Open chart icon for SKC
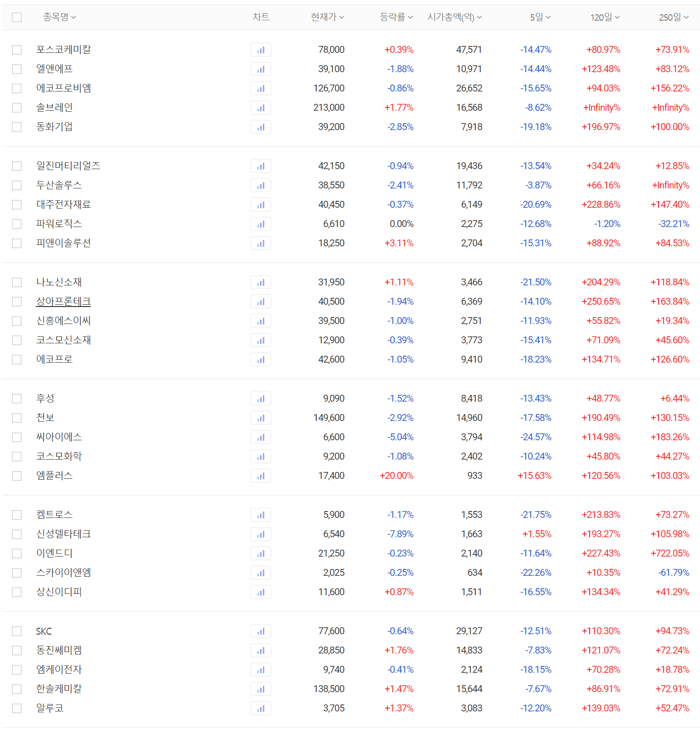The width and height of the screenshot is (700, 733). pos(261,631)
